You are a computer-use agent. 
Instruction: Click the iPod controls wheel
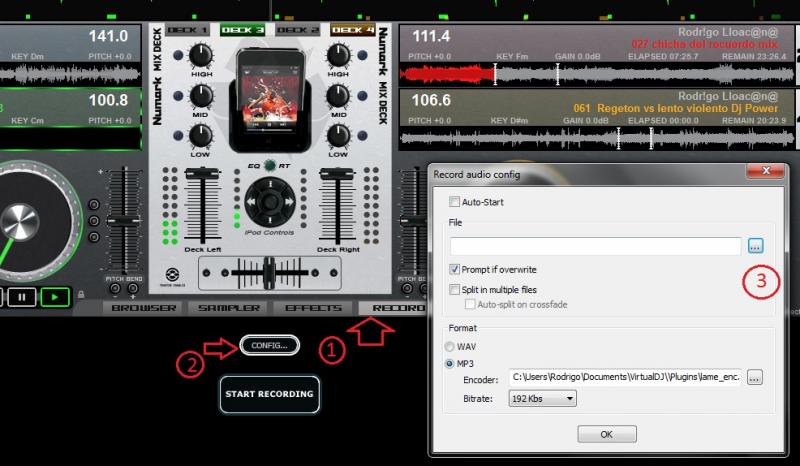click(270, 202)
